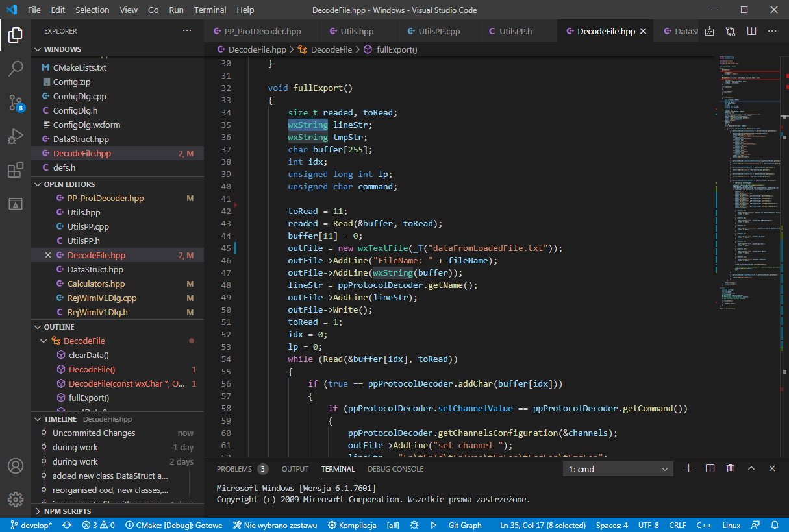The height and width of the screenshot is (532, 789).
Task: Click the feedback icon in status bar
Action: pos(755,526)
